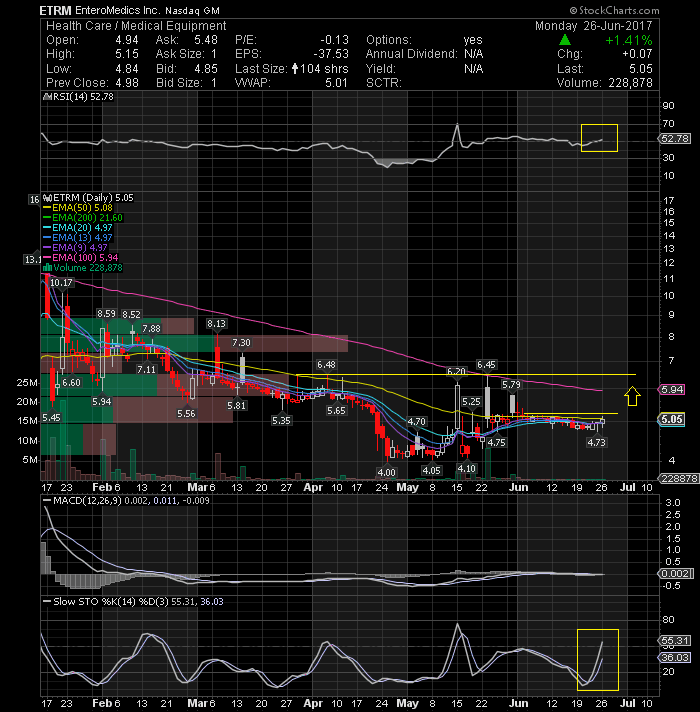The height and width of the screenshot is (712, 700).
Task: Click the 0.002 MACD axis tag
Action: (x=676, y=574)
